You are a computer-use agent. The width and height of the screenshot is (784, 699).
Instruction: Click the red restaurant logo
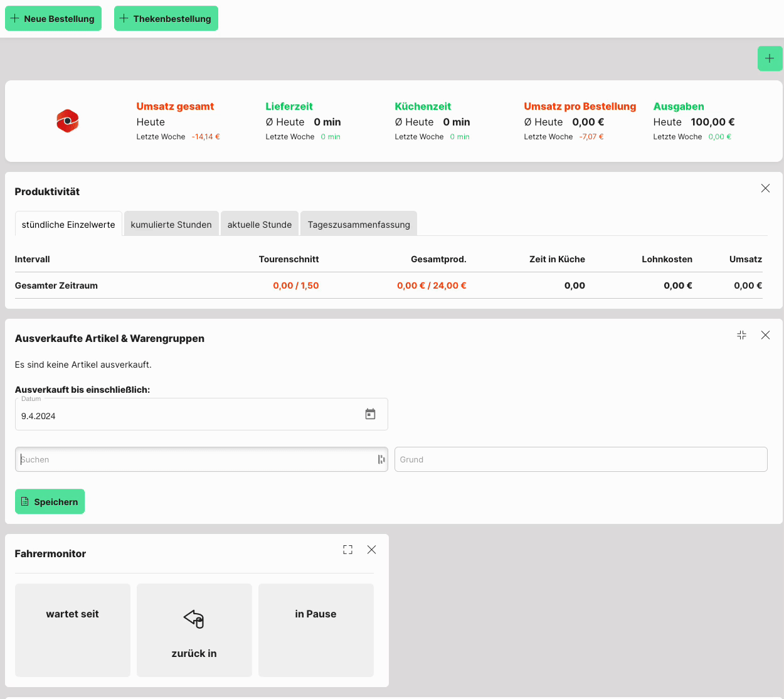click(68, 121)
